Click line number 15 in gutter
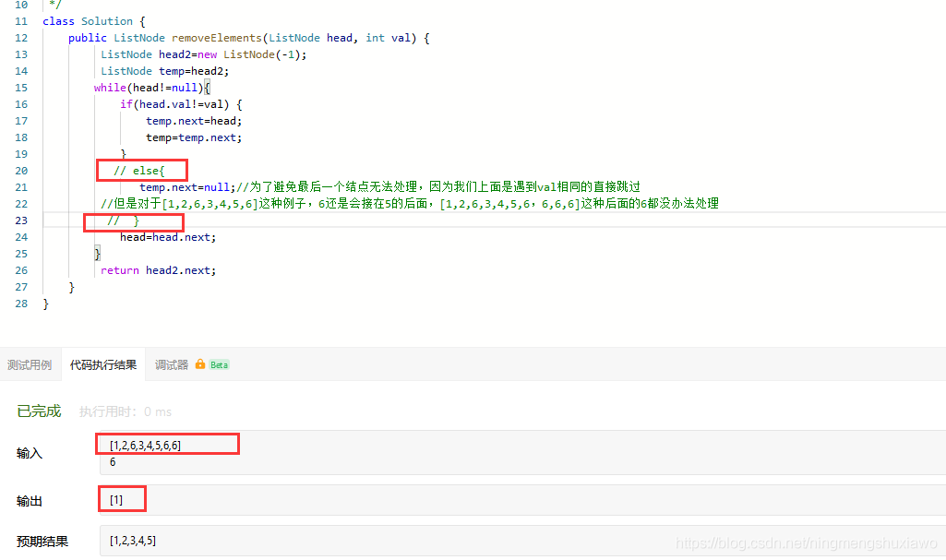The width and height of the screenshot is (946, 560). [x=21, y=88]
